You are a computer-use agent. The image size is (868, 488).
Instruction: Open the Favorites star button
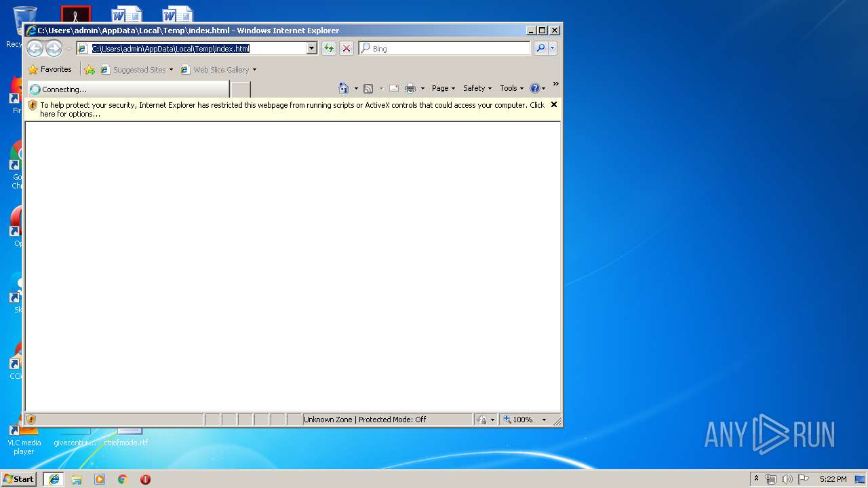coord(50,69)
